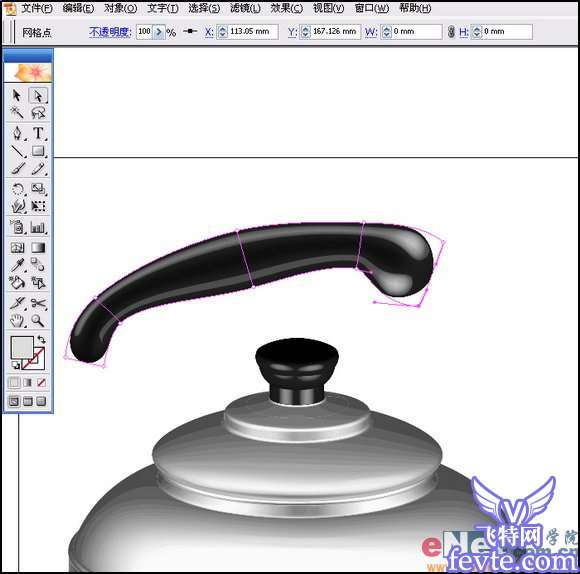
Task: Set paint mode to None
Action: (41, 382)
